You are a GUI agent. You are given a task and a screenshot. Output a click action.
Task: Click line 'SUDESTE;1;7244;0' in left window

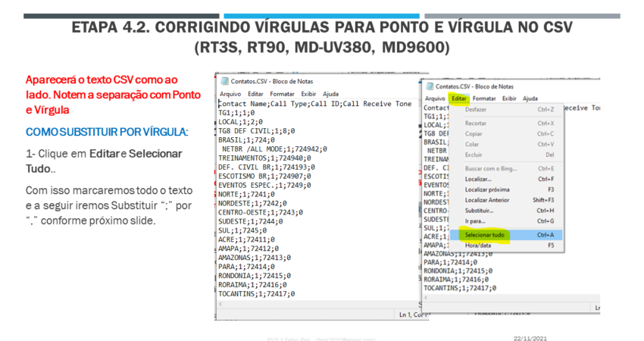tap(251, 221)
